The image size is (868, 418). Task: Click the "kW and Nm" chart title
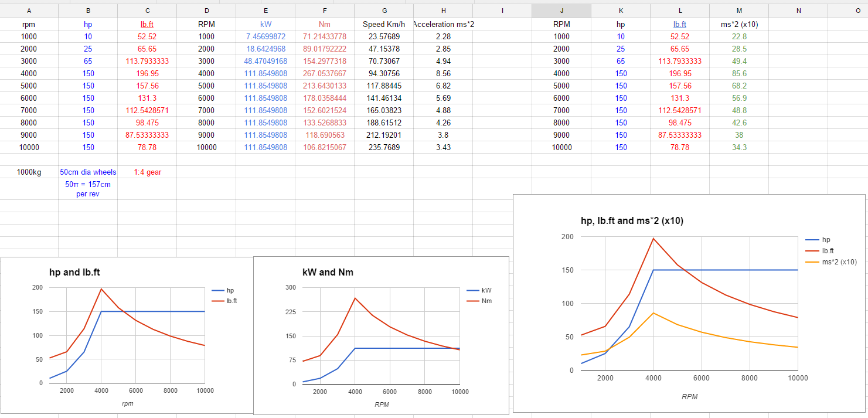click(328, 273)
